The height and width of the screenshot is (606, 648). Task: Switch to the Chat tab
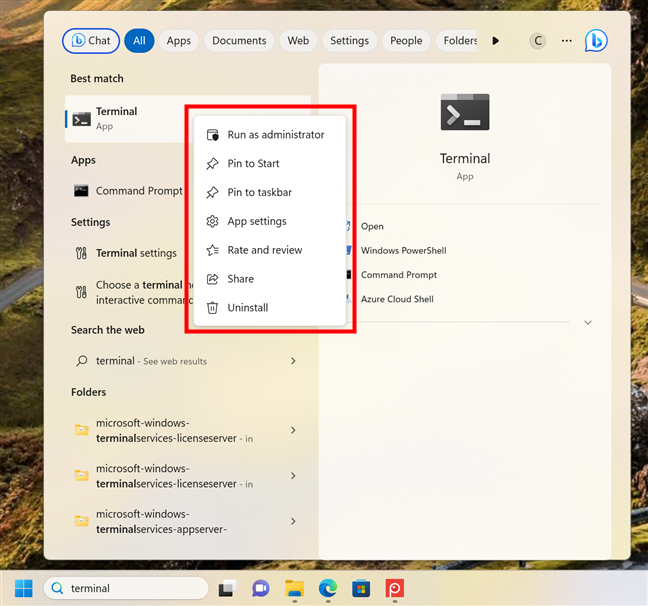[91, 41]
